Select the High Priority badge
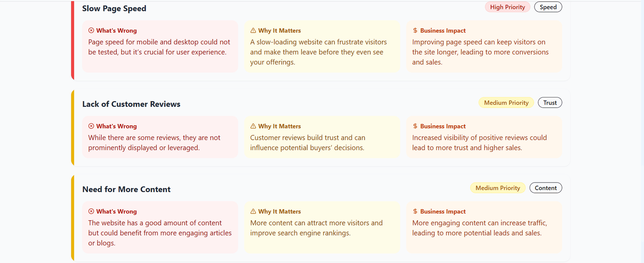The width and height of the screenshot is (644, 263). (x=507, y=7)
